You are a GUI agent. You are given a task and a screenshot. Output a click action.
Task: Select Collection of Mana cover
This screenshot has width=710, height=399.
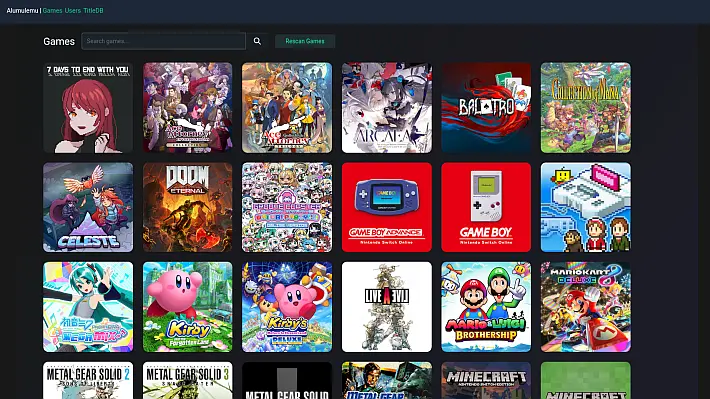point(585,108)
